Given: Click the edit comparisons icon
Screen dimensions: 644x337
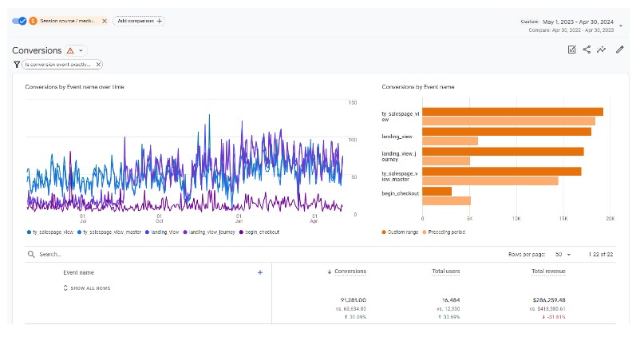Looking at the screenshot, I should pos(571,50).
